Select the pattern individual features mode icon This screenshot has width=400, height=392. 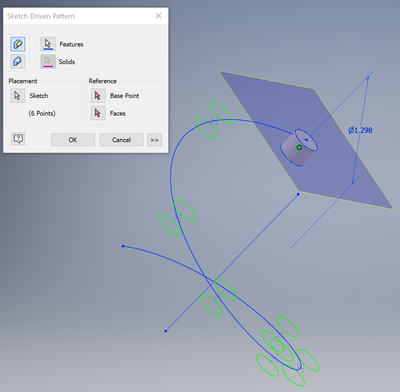(17, 44)
